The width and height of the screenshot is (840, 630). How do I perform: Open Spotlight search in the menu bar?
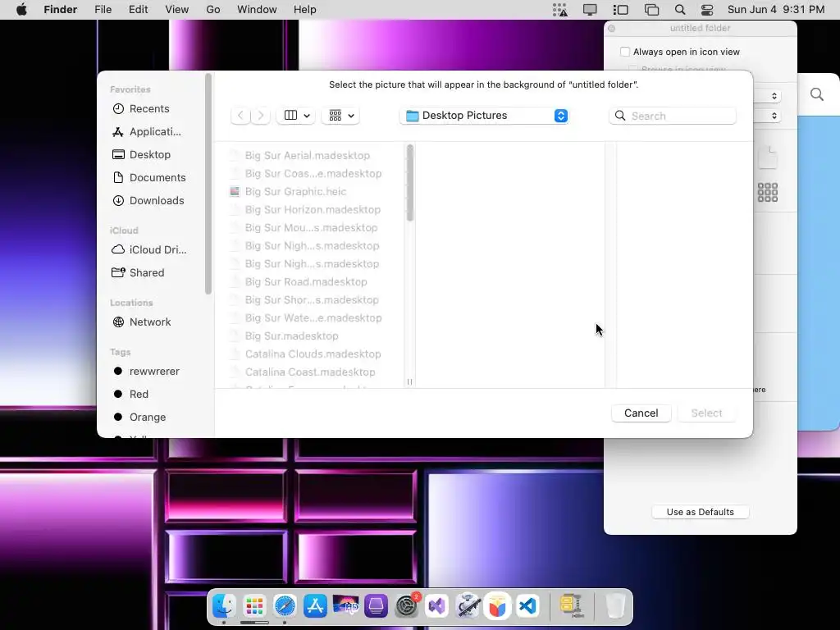[x=680, y=10]
